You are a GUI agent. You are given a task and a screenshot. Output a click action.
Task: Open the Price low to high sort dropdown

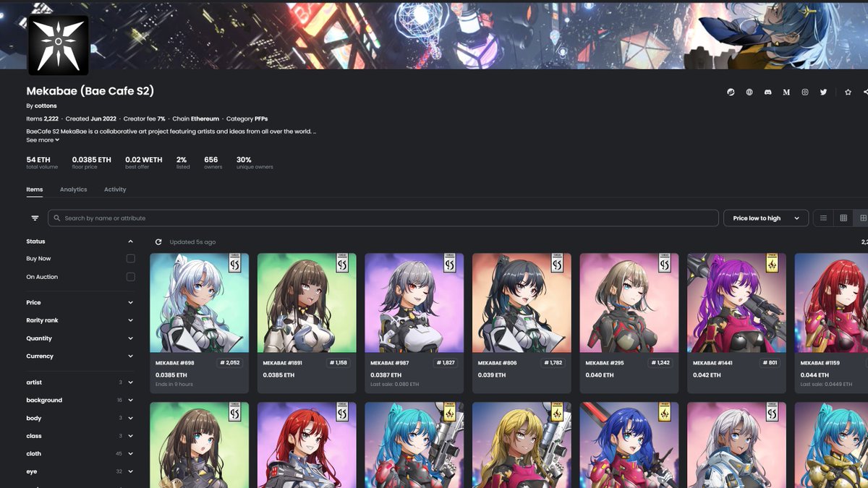(x=766, y=218)
